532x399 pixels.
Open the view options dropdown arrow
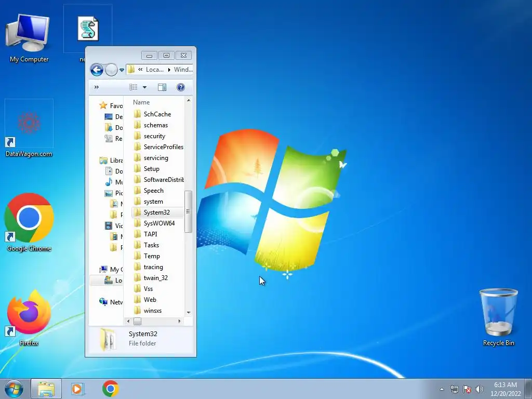point(144,87)
